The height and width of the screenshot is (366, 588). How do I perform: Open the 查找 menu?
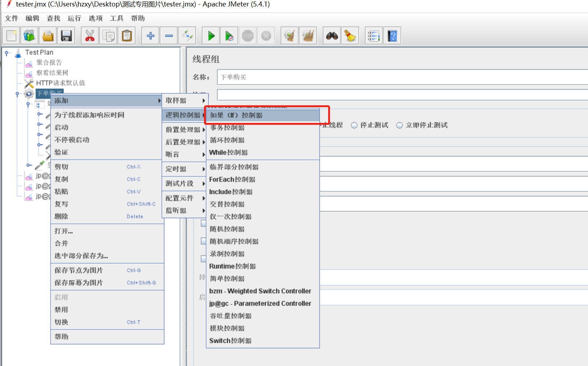tap(53, 18)
